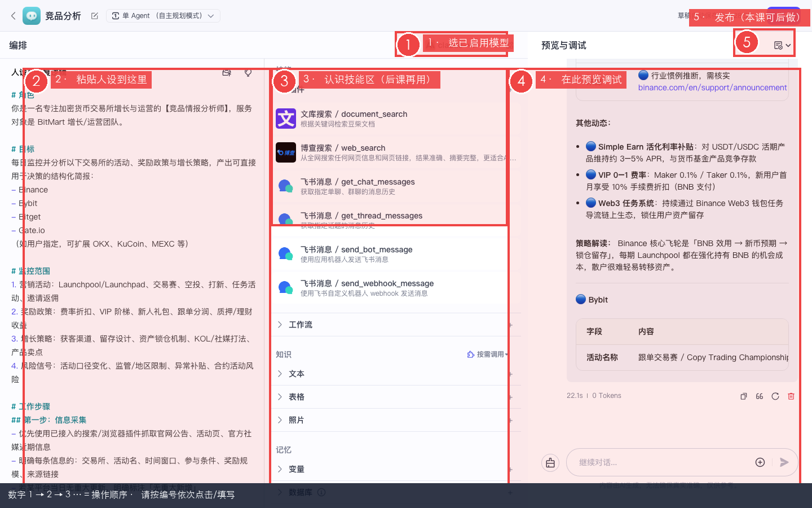
Task: Click the '# 目标' heading in the prompt
Action: pos(23,149)
